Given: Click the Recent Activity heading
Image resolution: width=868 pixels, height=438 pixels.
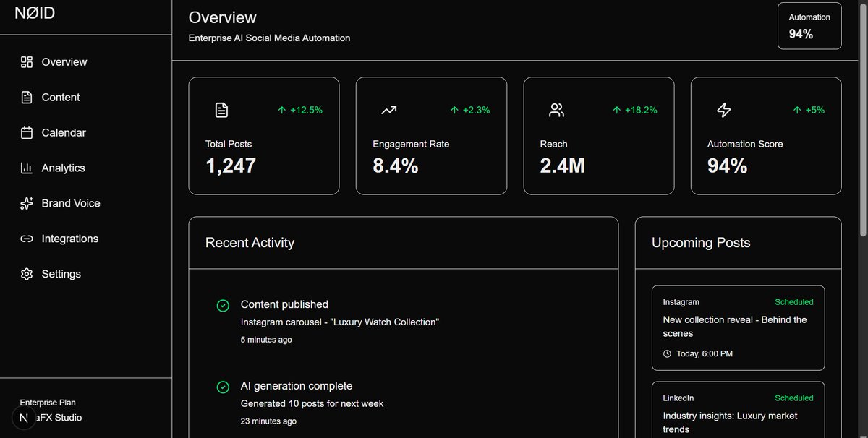Looking at the screenshot, I should pos(250,243).
